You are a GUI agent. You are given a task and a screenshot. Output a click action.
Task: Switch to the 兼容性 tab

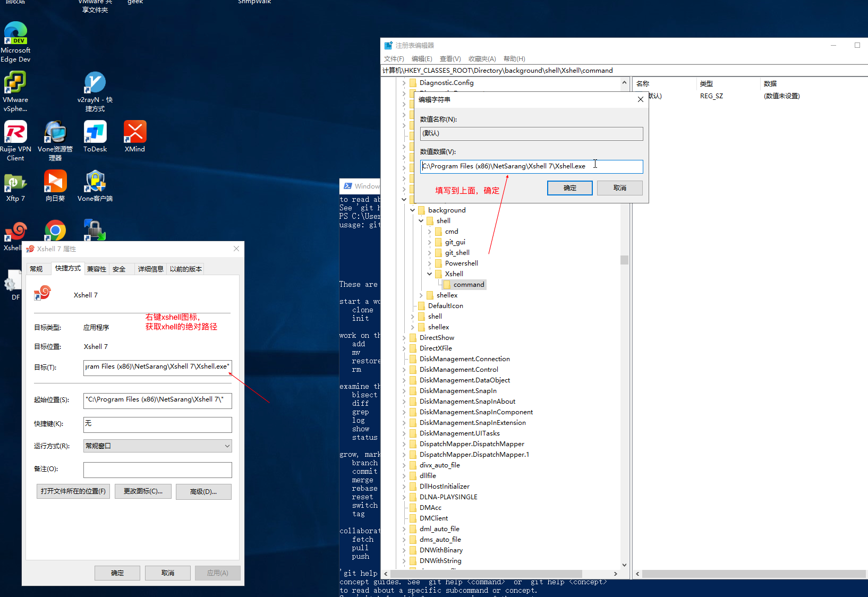(x=97, y=269)
